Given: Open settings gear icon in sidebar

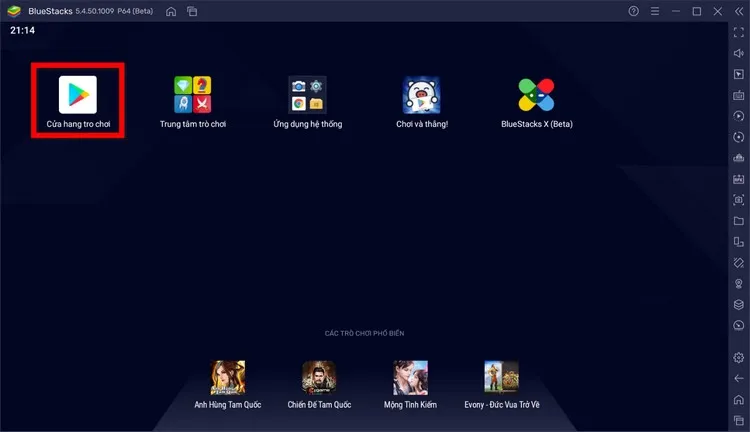Looking at the screenshot, I should 739,357.
